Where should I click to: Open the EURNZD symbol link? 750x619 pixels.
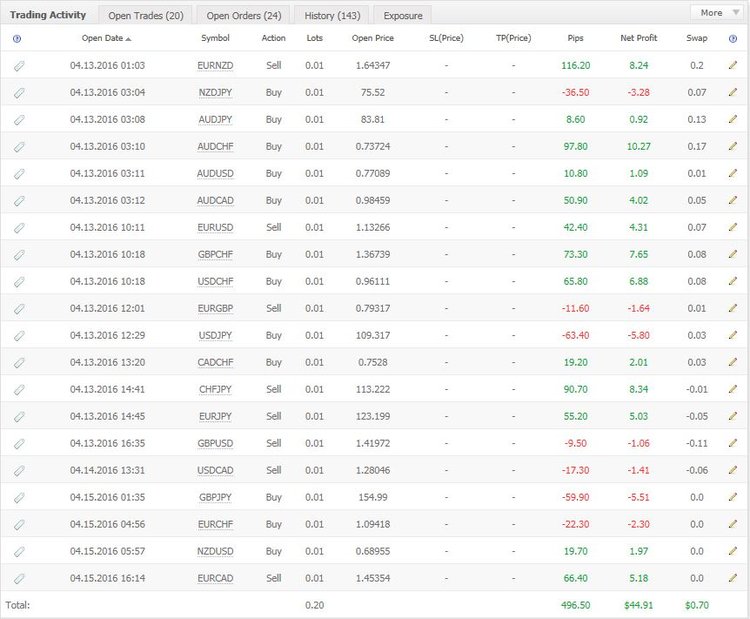(215, 66)
